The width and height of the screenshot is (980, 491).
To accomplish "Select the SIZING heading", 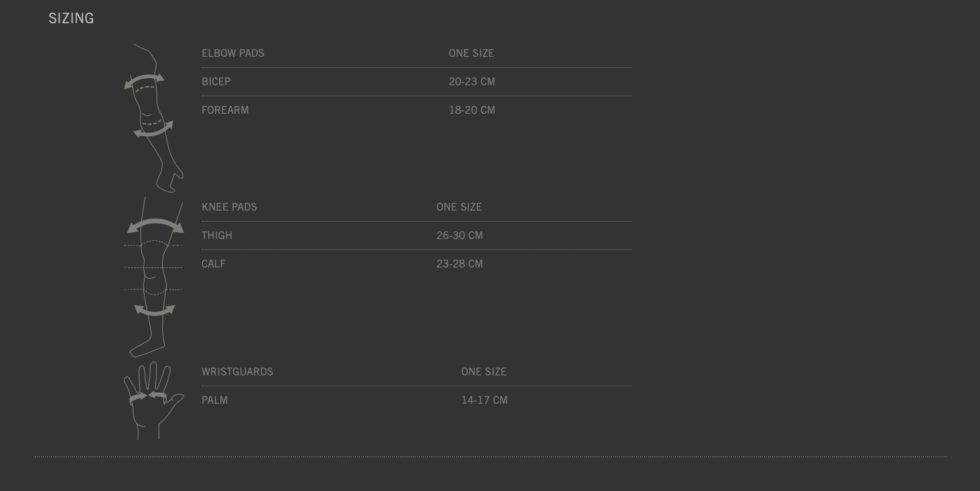I will (71, 19).
